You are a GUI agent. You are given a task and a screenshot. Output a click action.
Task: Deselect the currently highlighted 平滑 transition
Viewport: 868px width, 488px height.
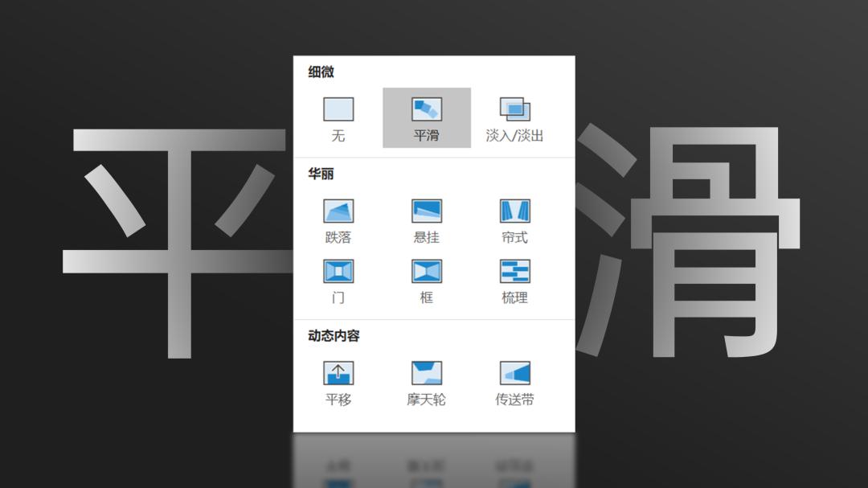tap(426, 109)
